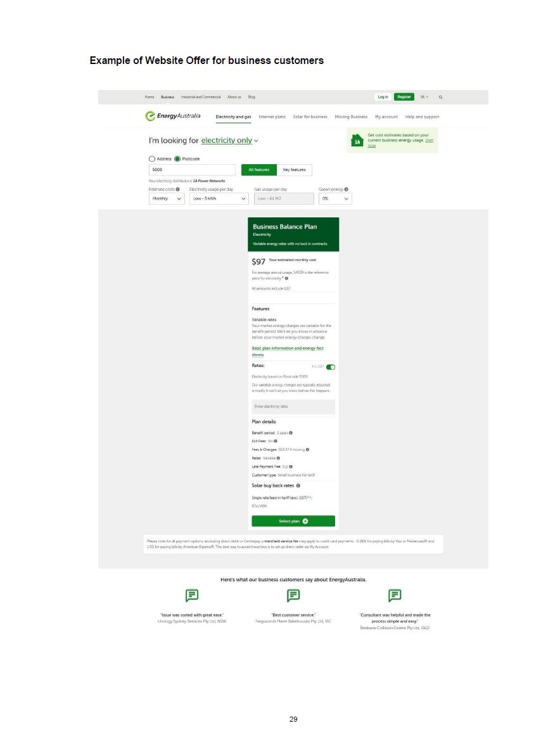Screen dimensions: 560x735
Task: Select the Address radio button
Action: pyautogui.click(x=152, y=159)
